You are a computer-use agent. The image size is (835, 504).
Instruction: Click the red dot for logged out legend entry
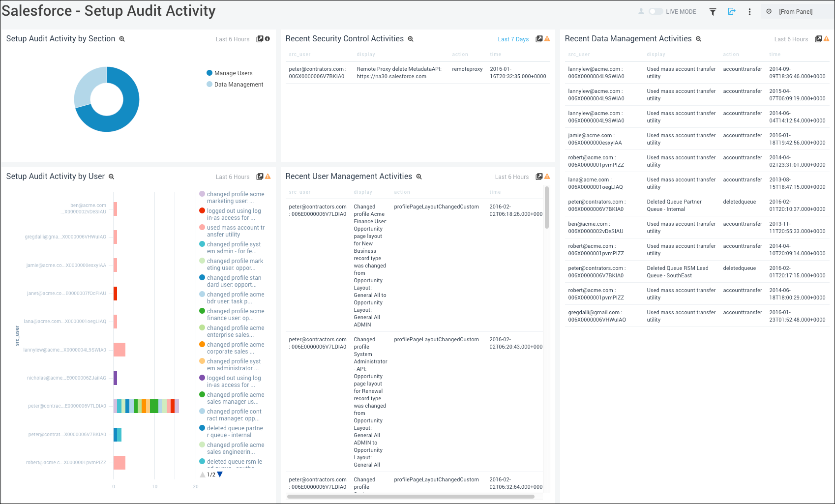coord(202,210)
